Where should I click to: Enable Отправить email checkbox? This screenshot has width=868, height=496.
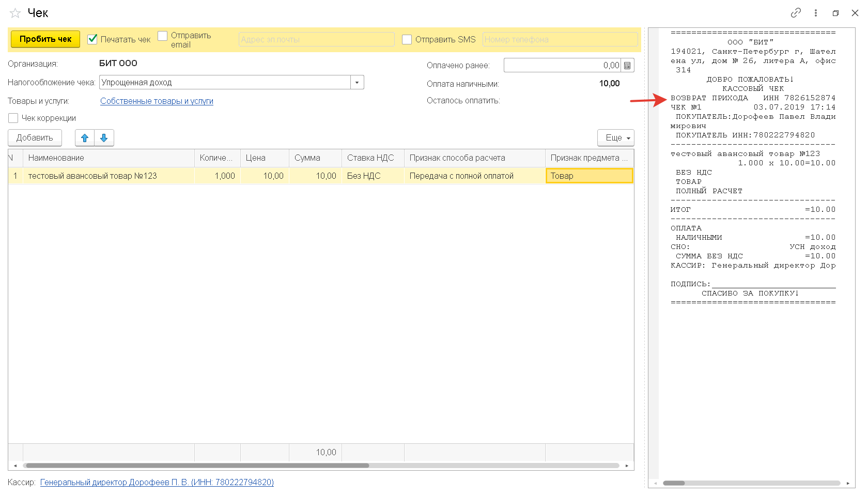click(163, 36)
